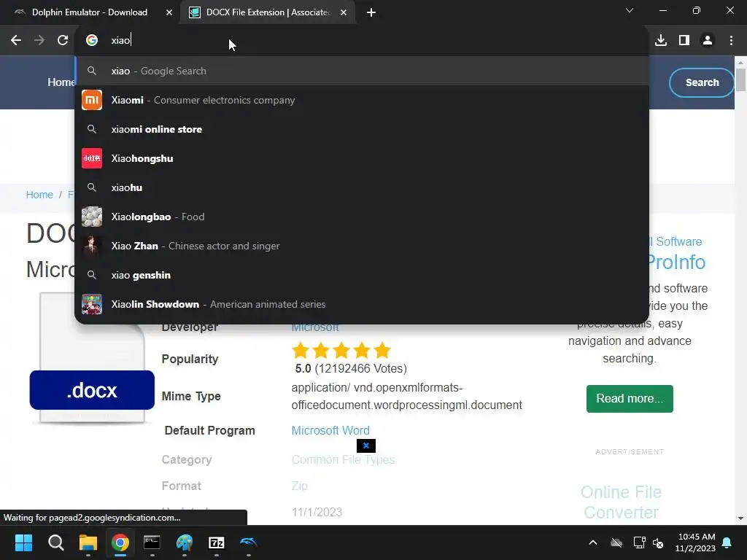Viewport: 747px width, 560px height.
Task: Click the network display tray icon
Action: coord(639,542)
